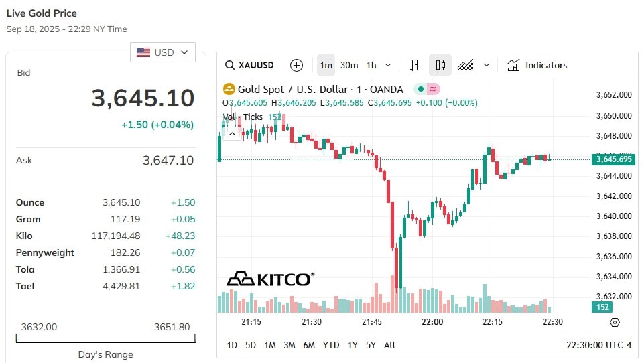The height and width of the screenshot is (363, 644).
Task: Select the 1h interval
Action: point(371,65)
